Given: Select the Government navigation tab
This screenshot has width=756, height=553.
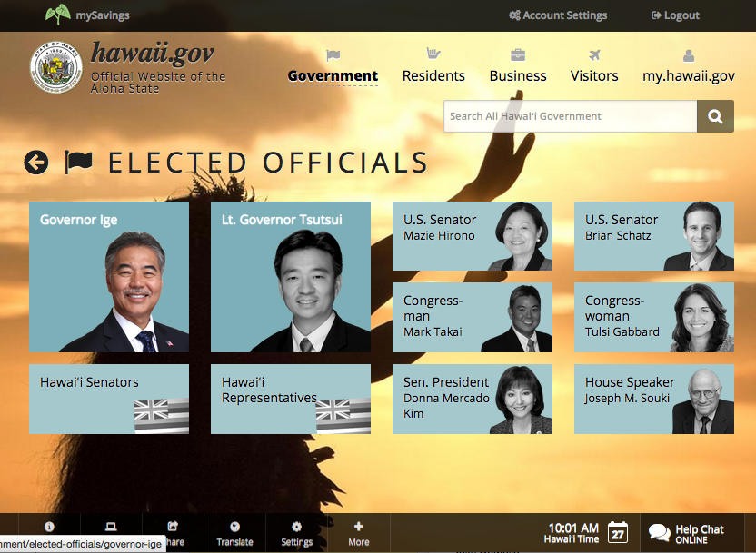Looking at the screenshot, I should [x=333, y=75].
